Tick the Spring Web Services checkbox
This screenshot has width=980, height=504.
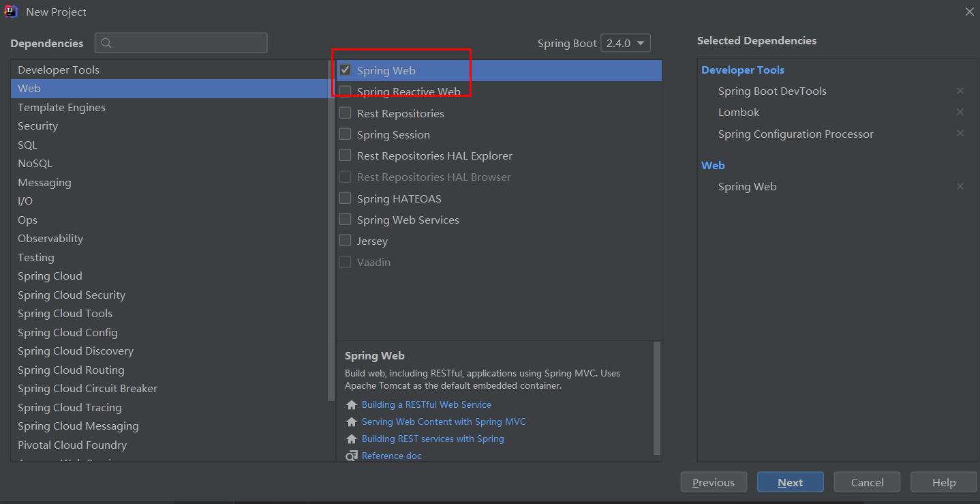(x=346, y=220)
